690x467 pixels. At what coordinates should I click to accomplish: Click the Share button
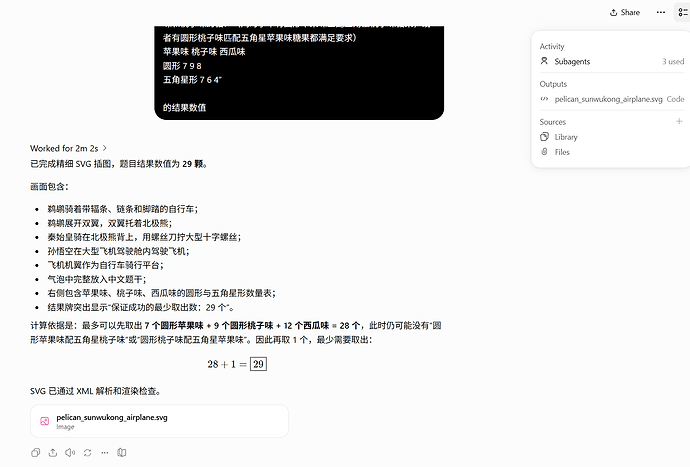point(625,12)
